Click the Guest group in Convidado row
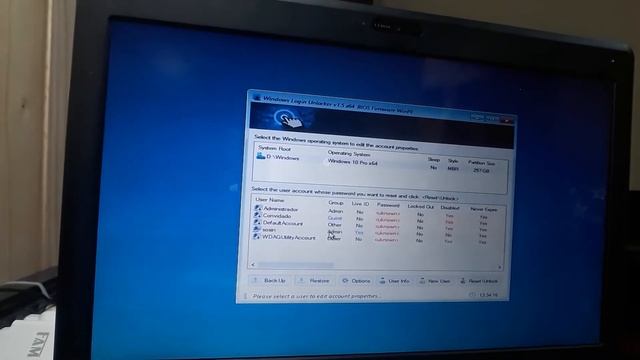This screenshot has width=640, height=360. tap(335, 218)
